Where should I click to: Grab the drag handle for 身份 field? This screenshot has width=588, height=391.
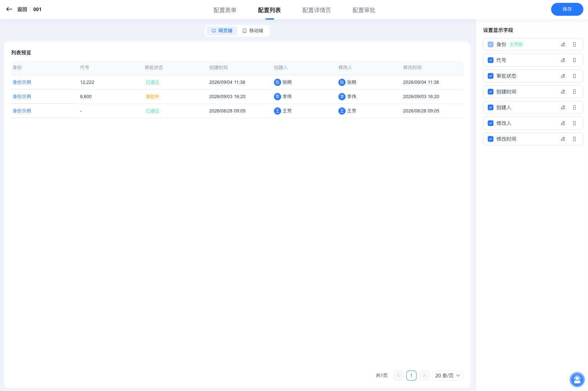tap(574, 44)
